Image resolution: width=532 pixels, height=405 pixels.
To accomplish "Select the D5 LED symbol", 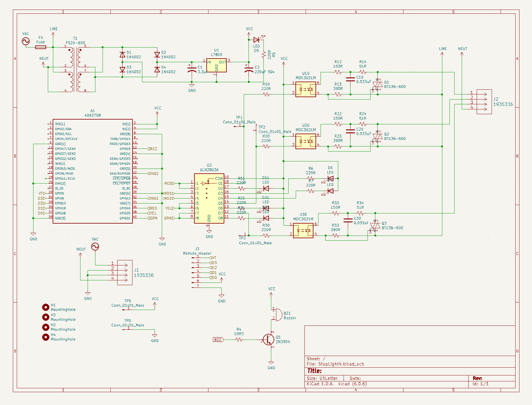I will tap(257, 39).
